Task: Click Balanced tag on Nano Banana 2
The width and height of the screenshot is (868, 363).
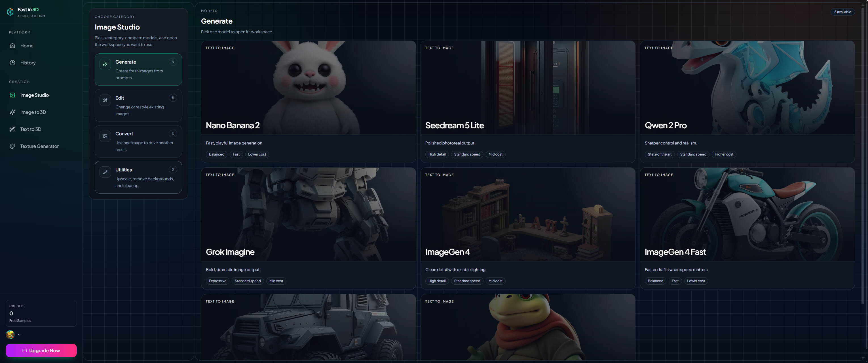Action: (216, 154)
